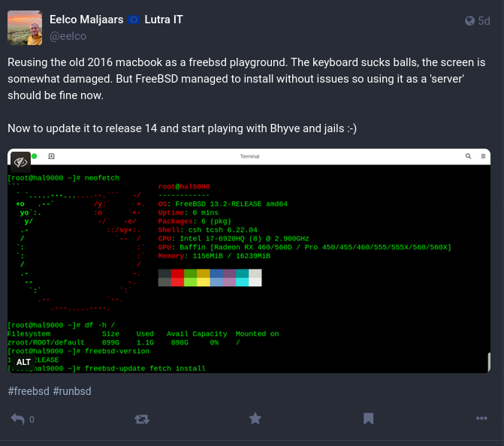Click the new tab icon in terminal

click(51, 156)
